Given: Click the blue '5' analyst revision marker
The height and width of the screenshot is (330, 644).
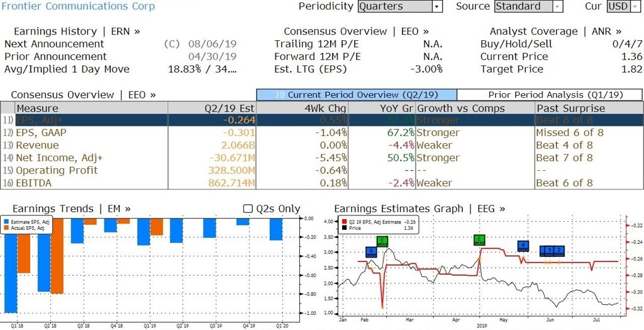Looking at the screenshot, I should 371,252.
